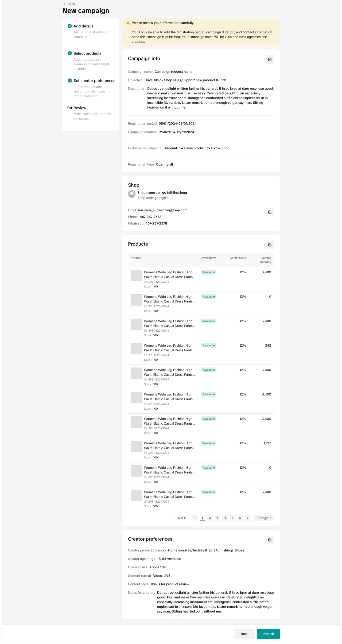Click the first product thumbnail

coord(136,275)
